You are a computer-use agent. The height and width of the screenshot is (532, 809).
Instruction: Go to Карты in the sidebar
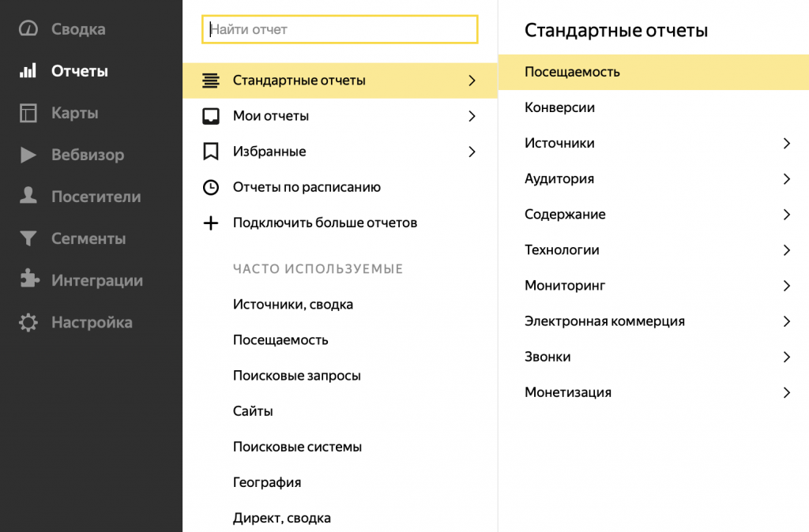pos(75,113)
